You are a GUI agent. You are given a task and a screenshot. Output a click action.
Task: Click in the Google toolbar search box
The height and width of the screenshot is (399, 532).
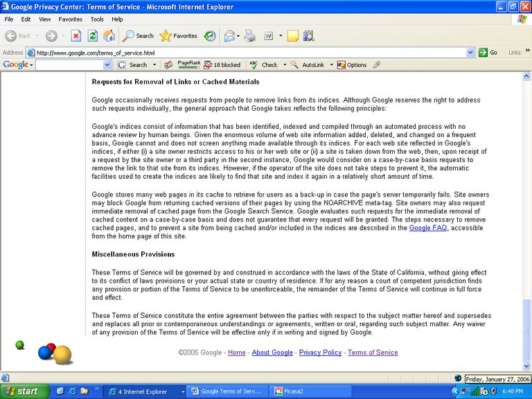tap(70, 65)
